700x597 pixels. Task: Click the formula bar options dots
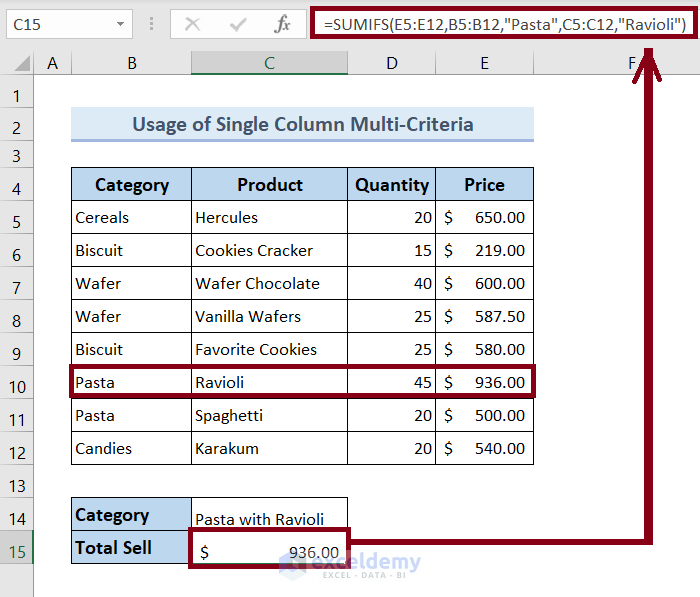151,24
